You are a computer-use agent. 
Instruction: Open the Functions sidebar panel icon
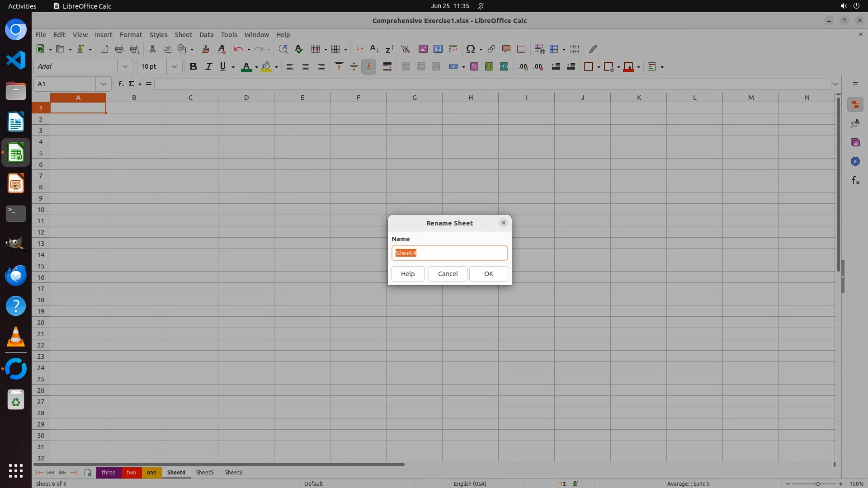coord(855,181)
